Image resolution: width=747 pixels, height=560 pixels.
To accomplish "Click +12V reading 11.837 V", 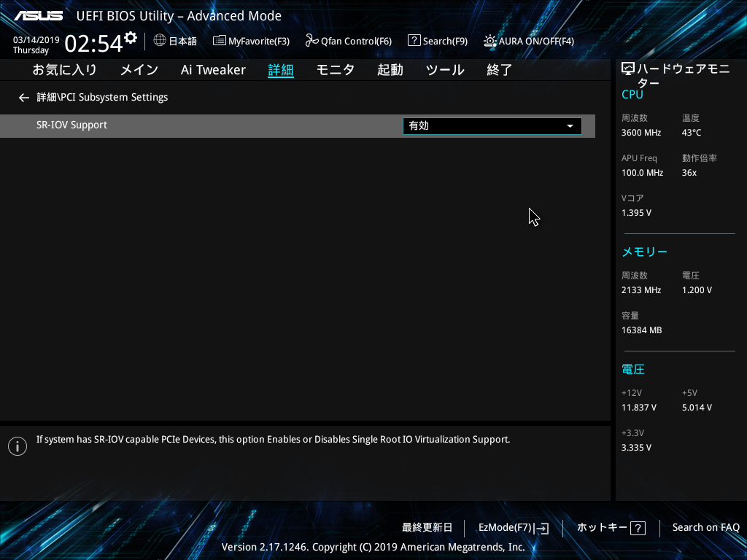I will (x=639, y=408).
